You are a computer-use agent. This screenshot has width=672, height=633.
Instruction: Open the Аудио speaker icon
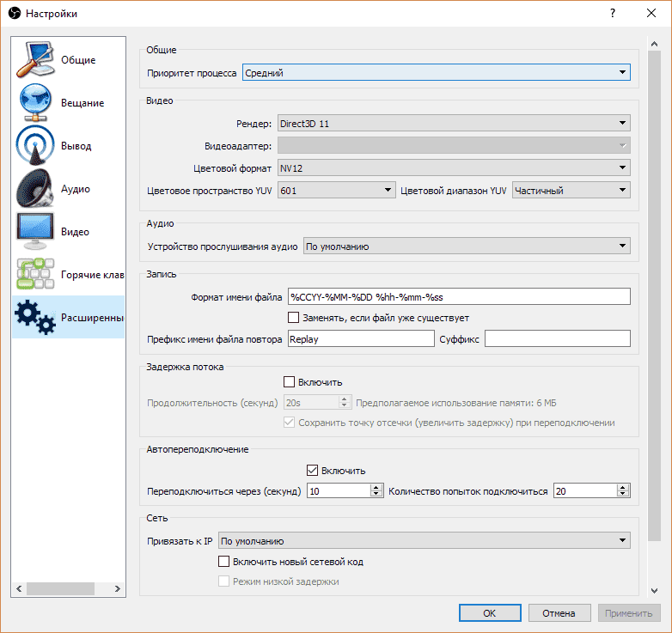tap(35, 189)
